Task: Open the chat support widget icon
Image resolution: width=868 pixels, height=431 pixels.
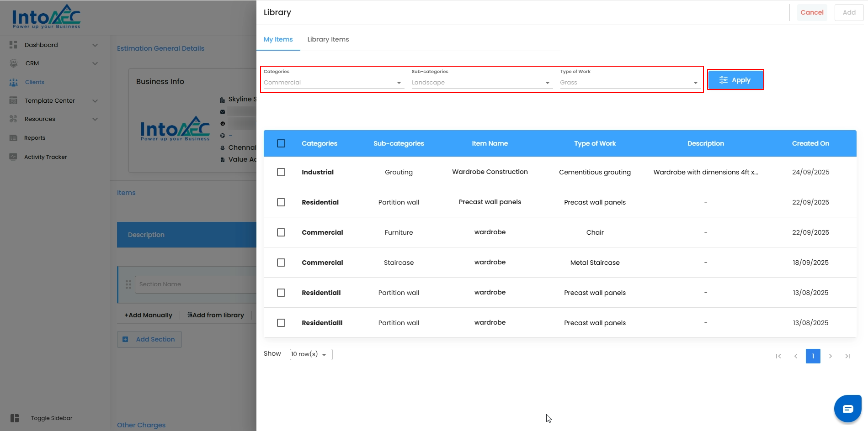Action: (847, 409)
